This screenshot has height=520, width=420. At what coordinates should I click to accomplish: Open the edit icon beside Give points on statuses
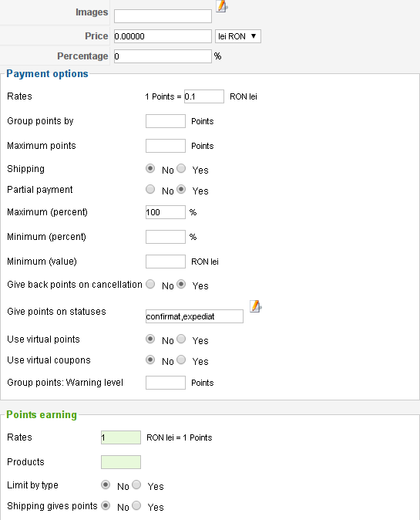coord(255,306)
